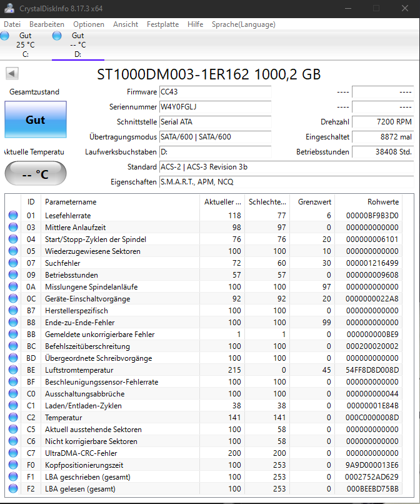Click the Rohwerte column header

[x=368, y=202]
